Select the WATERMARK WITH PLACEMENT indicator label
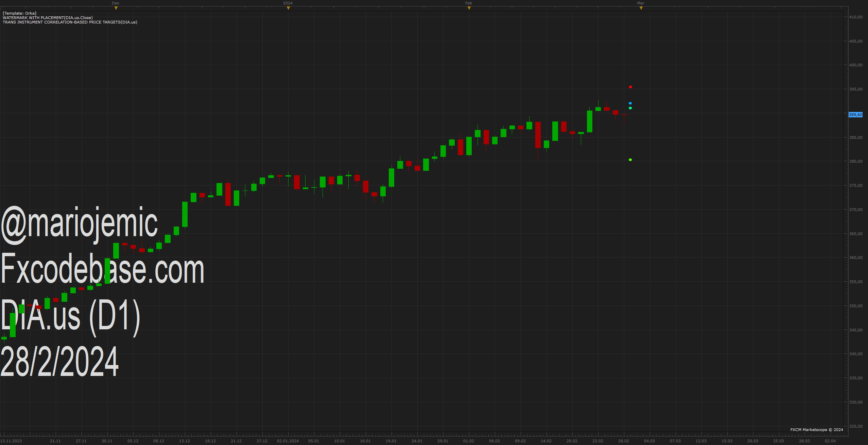Image resolution: width=868 pixels, height=445 pixels. point(48,18)
